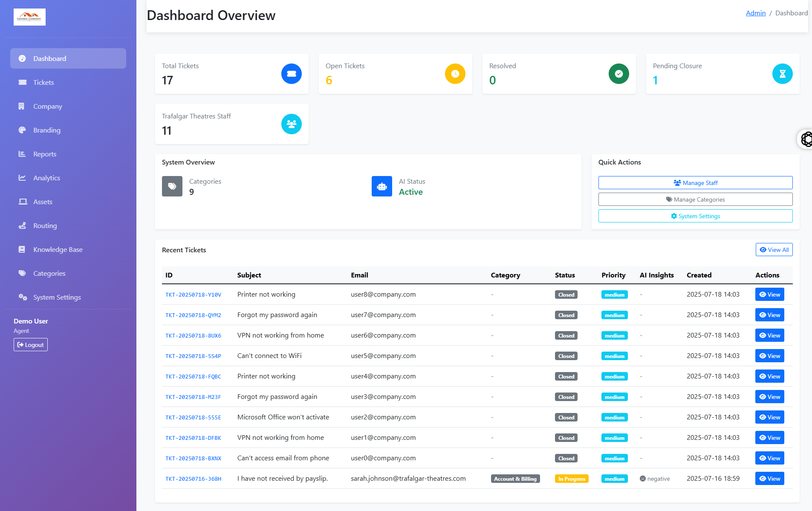The width and height of the screenshot is (812, 511).
Task: Go to Routing in the sidebar
Action: [68, 225]
